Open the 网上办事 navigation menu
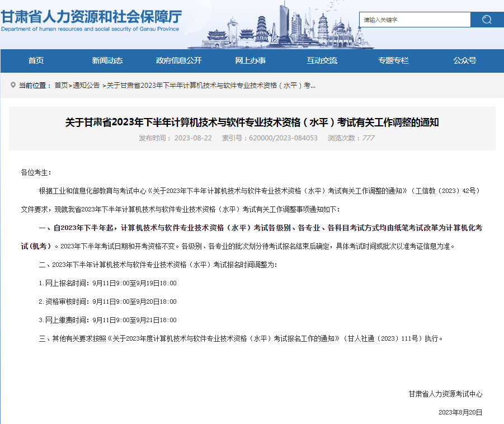504x424 pixels. pyautogui.click(x=250, y=60)
